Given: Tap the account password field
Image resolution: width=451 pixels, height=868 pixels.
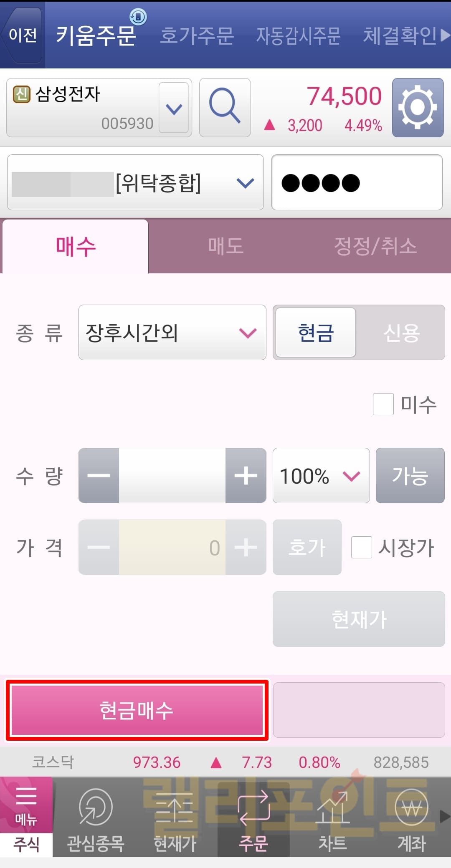Looking at the screenshot, I should coord(357,183).
